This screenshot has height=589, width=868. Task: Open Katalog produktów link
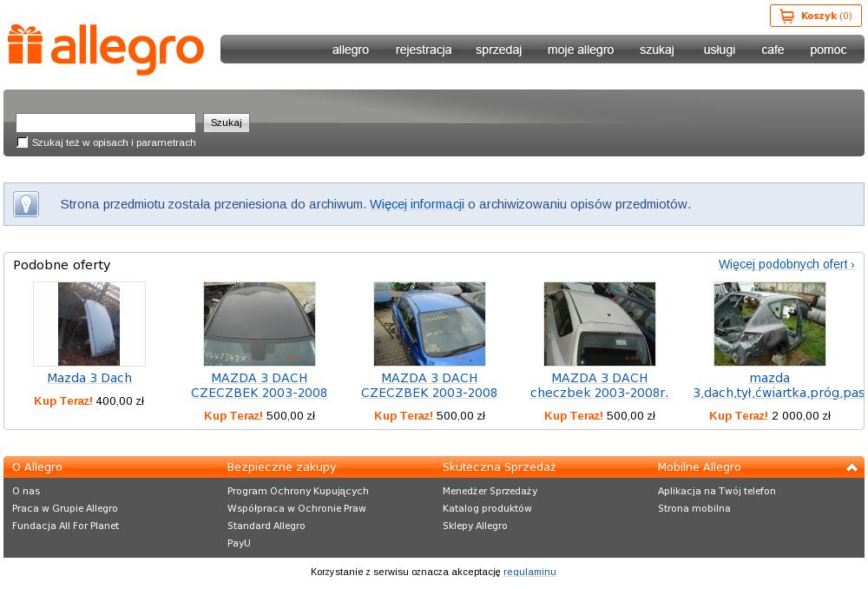[487, 508]
